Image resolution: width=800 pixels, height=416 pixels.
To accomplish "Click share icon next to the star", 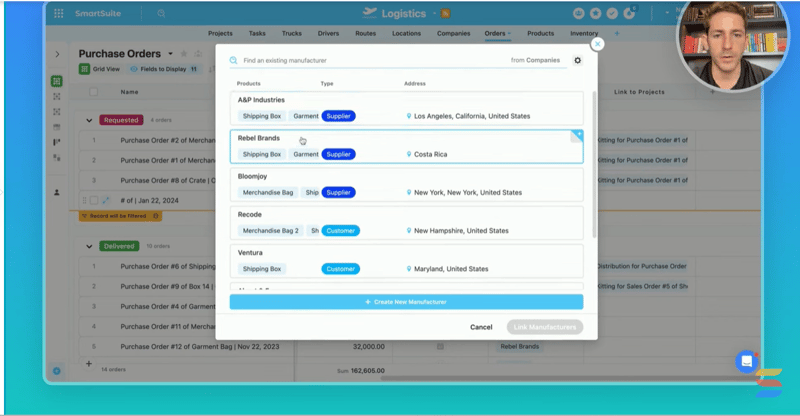I will click(198, 54).
